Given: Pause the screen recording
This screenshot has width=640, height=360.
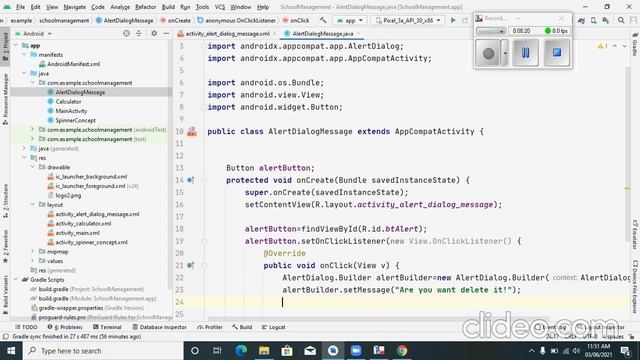Looking at the screenshot, I should pyautogui.click(x=525, y=53).
